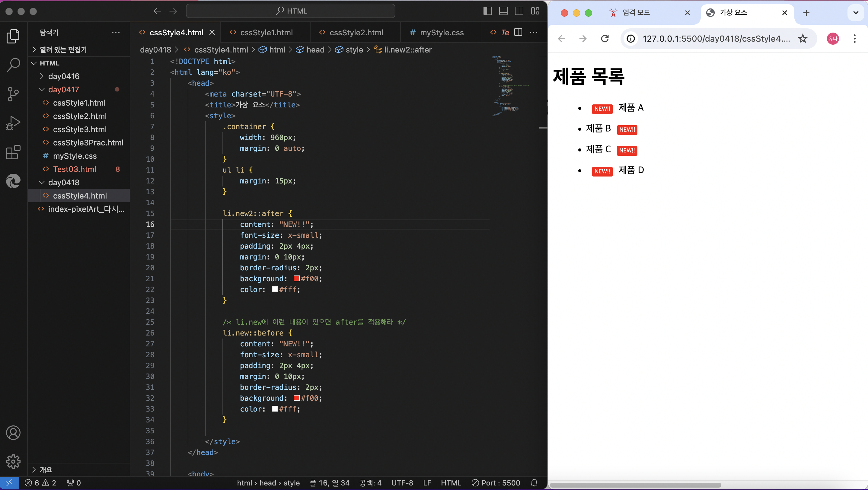Toggle secondary side bar visibility
The height and width of the screenshot is (490, 868).
coord(519,11)
